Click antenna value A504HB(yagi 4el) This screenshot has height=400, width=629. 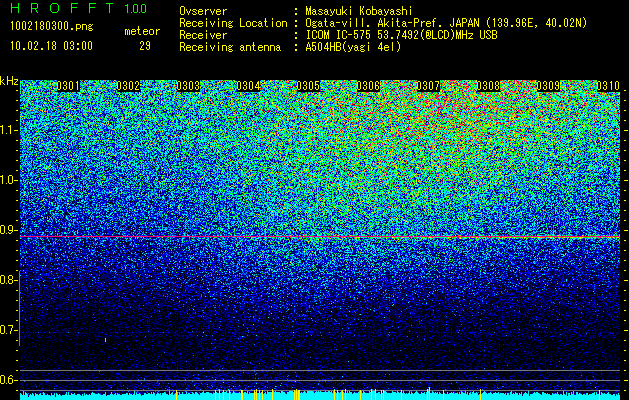point(353,47)
